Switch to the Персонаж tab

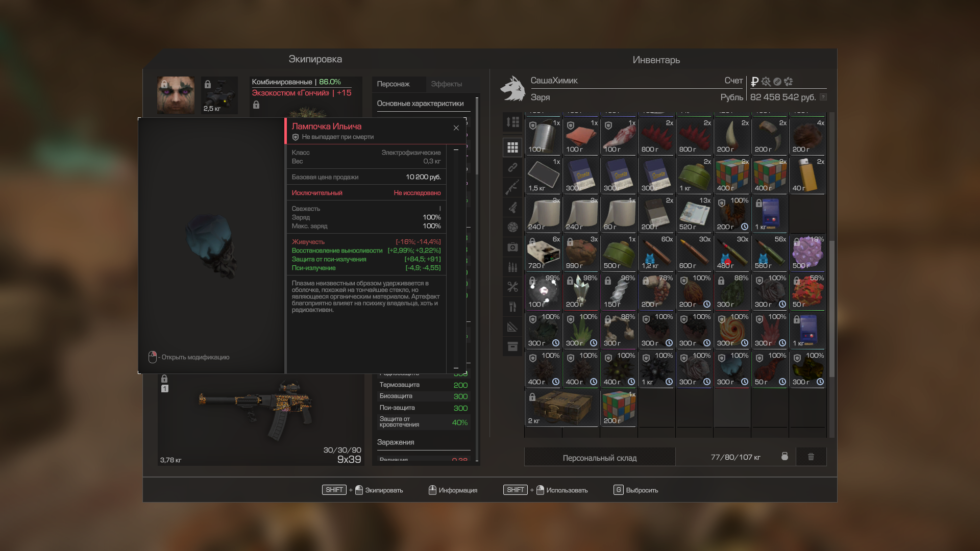coord(394,84)
